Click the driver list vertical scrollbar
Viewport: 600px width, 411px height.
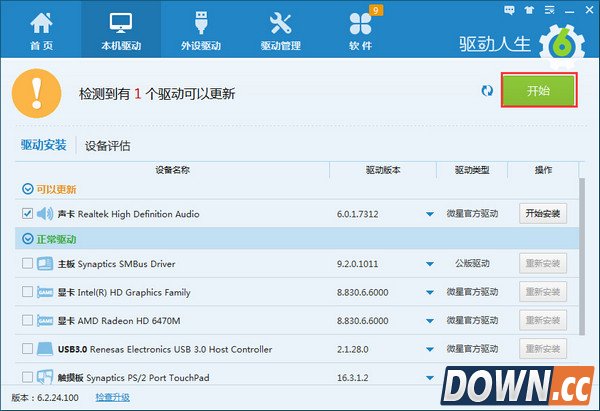[582, 256]
